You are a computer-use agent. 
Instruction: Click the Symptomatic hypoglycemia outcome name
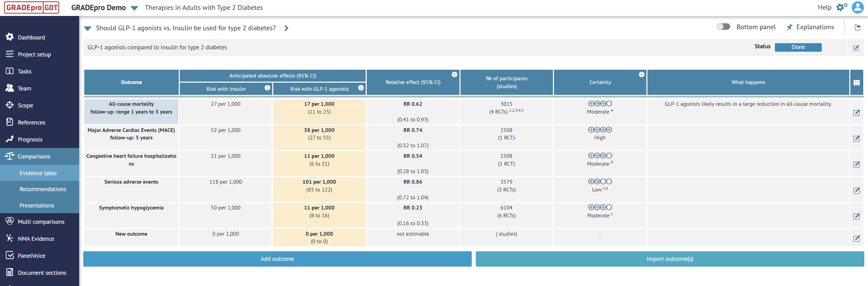(x=131, y=208)
